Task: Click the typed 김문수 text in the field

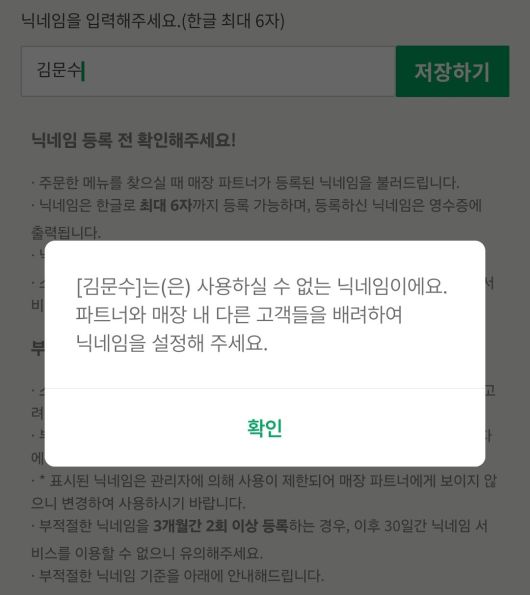Action: (60, 70)
